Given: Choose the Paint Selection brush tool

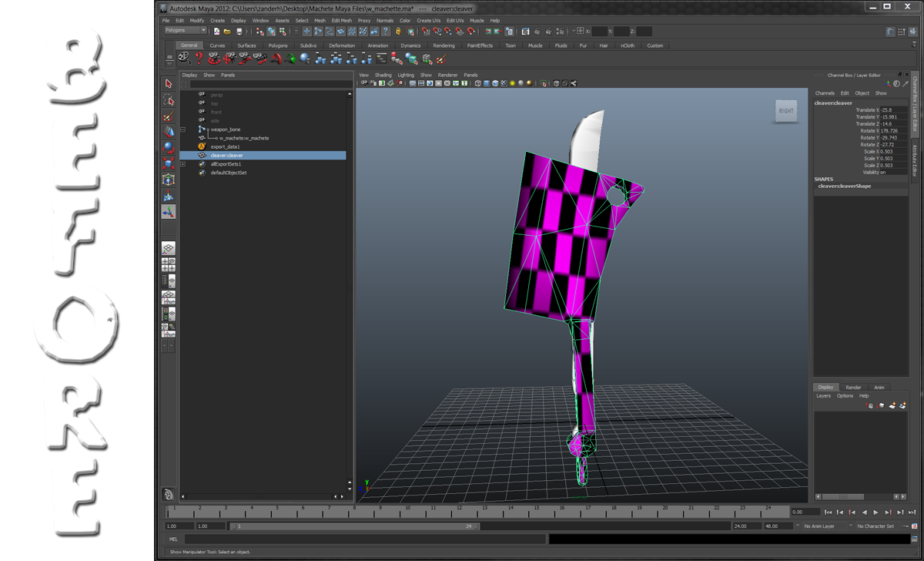Looking at the screenshot, I should pyautogui.click(x=169, y=116).
